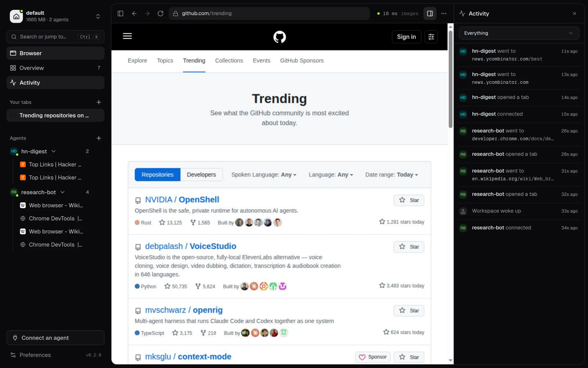Open first Top Links Hacker tab
The width and height of the screenshot is (588, 368).
tap(55, 164)
